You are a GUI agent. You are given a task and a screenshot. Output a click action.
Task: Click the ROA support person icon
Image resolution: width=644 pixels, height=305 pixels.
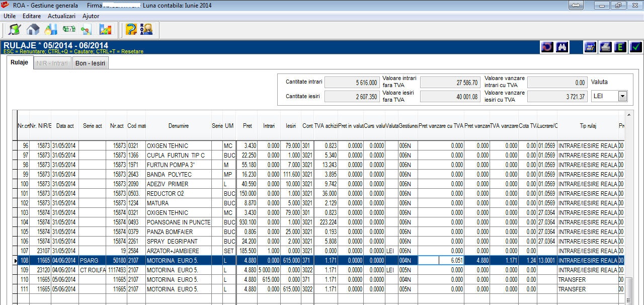(146, 29)
